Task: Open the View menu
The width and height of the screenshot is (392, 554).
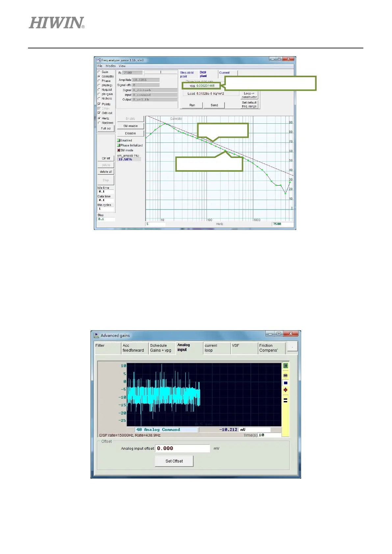Action: coord(122,66)
